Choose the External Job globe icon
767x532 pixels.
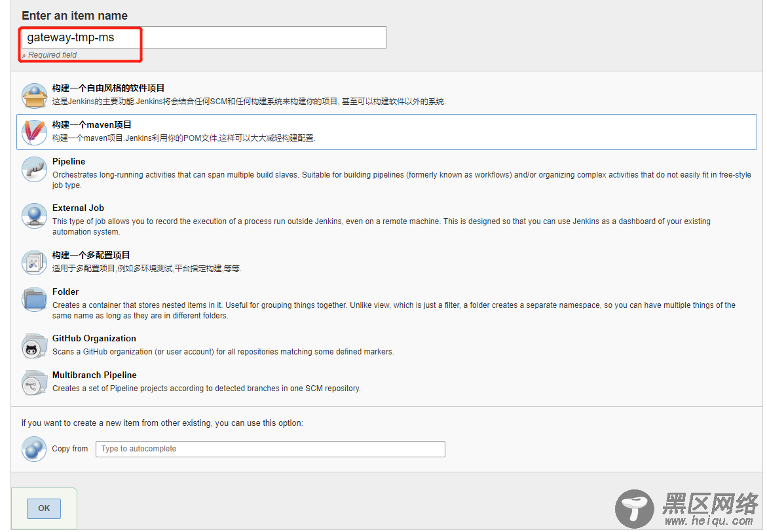[34, 216]
